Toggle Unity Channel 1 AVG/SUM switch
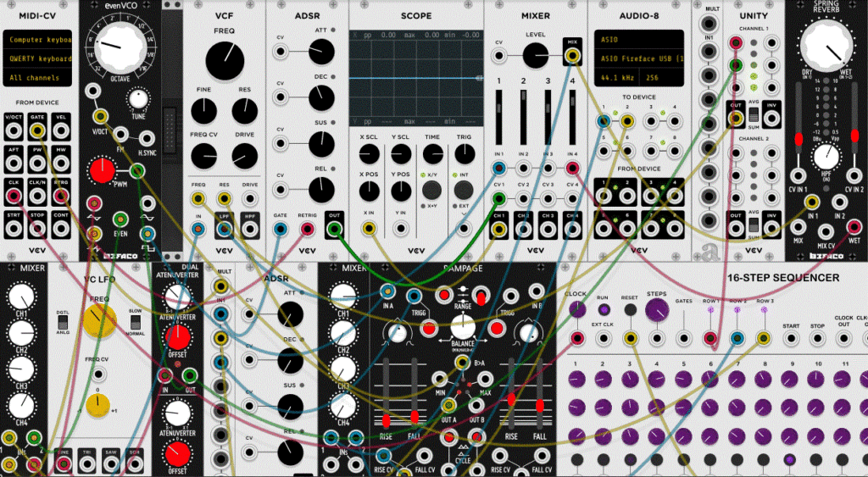Image resolution: width=868 pixels, height=477 pixels. point(754,115)
